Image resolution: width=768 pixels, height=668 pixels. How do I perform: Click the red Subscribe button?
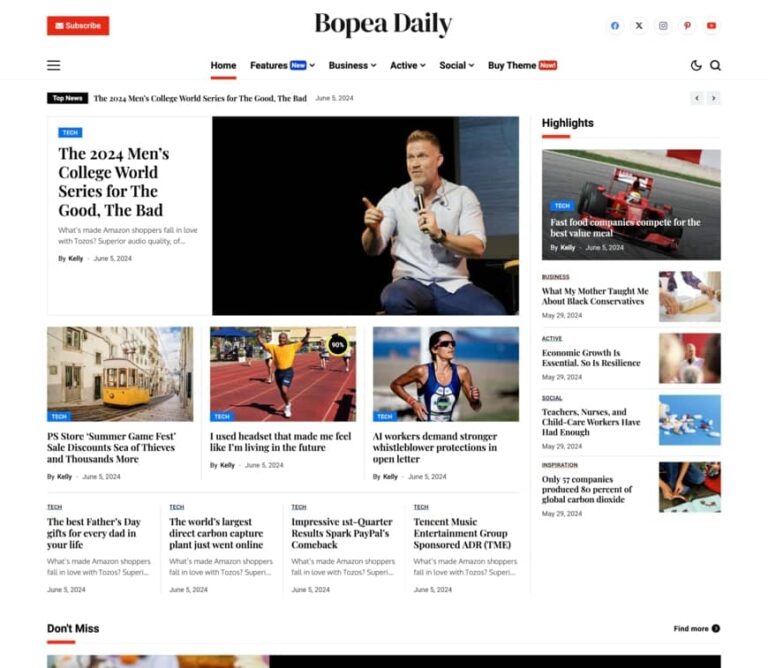click(78, 26)
